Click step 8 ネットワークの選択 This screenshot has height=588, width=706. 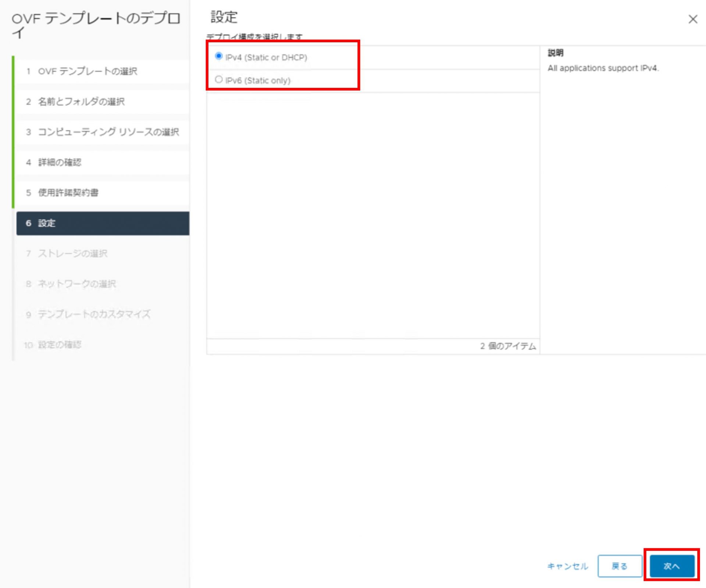point(77,284)
